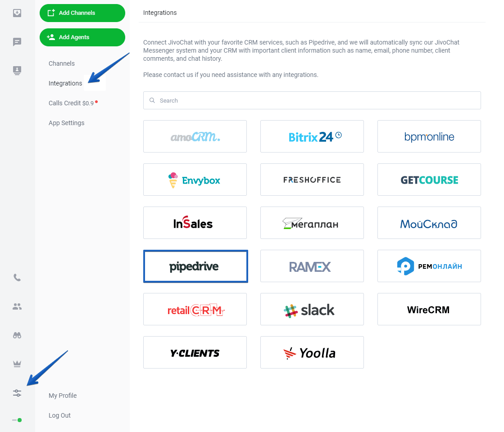Viewport: 504px width, 432px height.
Task: Toggle the green online status switch
Action: (17, 420)
